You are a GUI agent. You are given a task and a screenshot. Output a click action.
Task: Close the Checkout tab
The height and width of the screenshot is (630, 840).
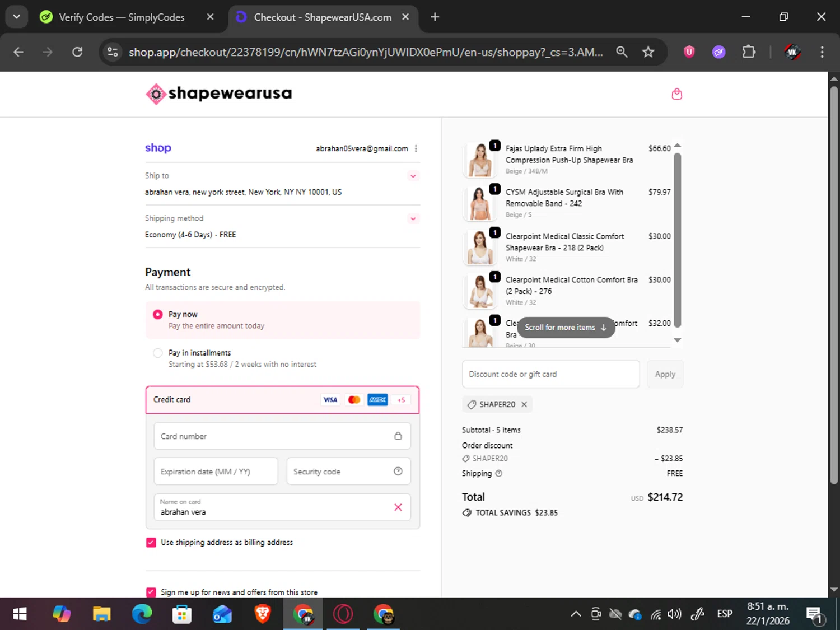pos(405,17)
